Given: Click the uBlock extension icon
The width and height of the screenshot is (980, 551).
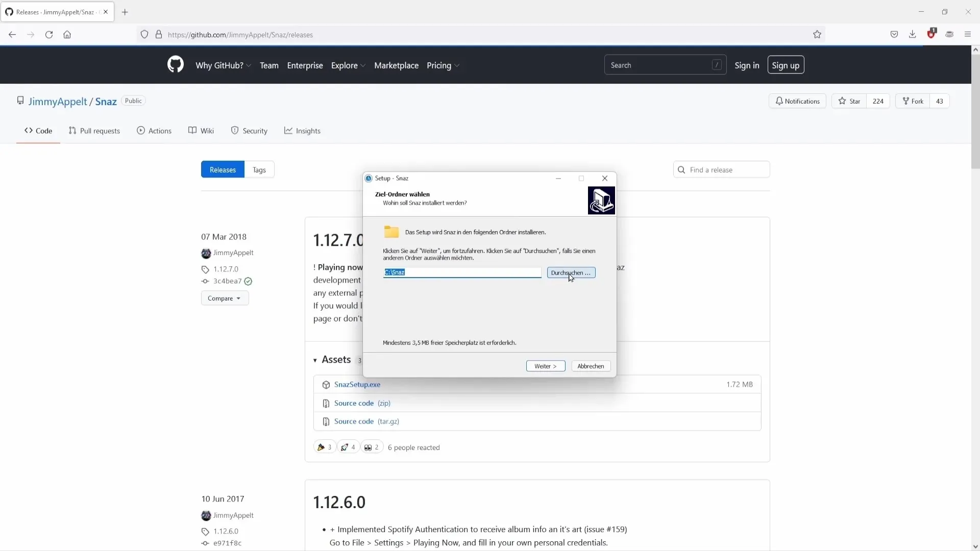Looking at the screenshot, I should [932, 34].
